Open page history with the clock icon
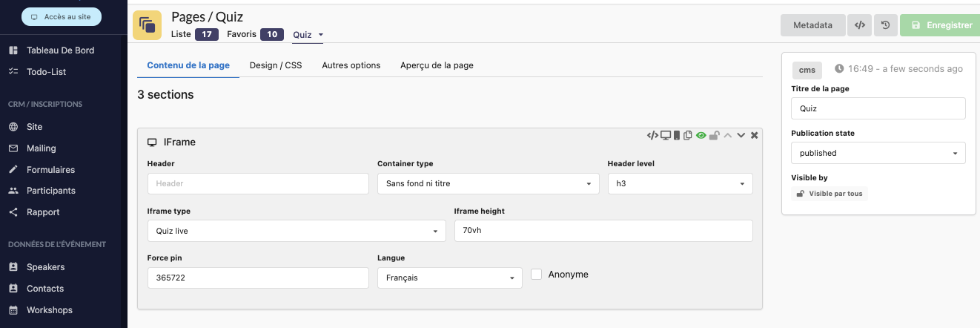 click(885, 25)
